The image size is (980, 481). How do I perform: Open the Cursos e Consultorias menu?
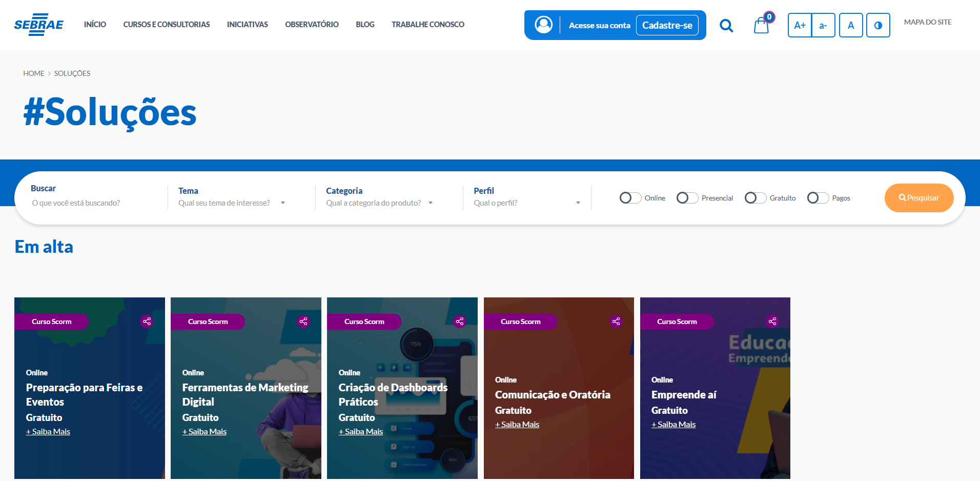[x=167, y=24]
